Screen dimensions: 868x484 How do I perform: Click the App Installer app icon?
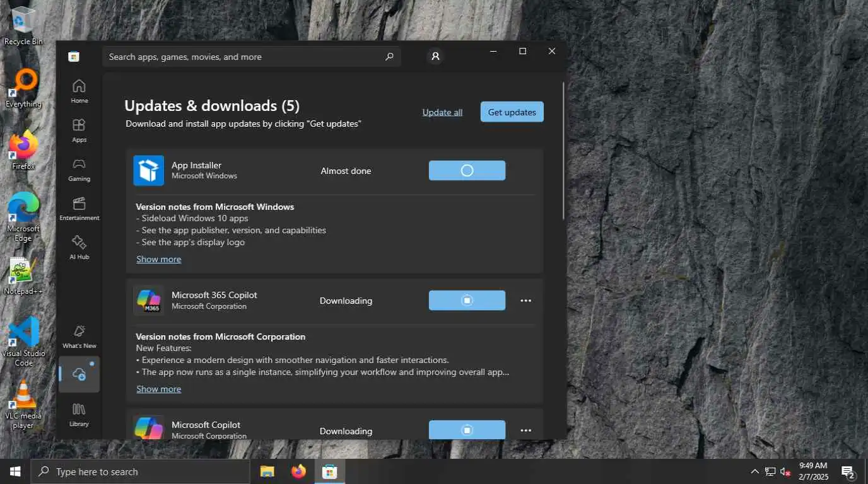click(148, 170)
